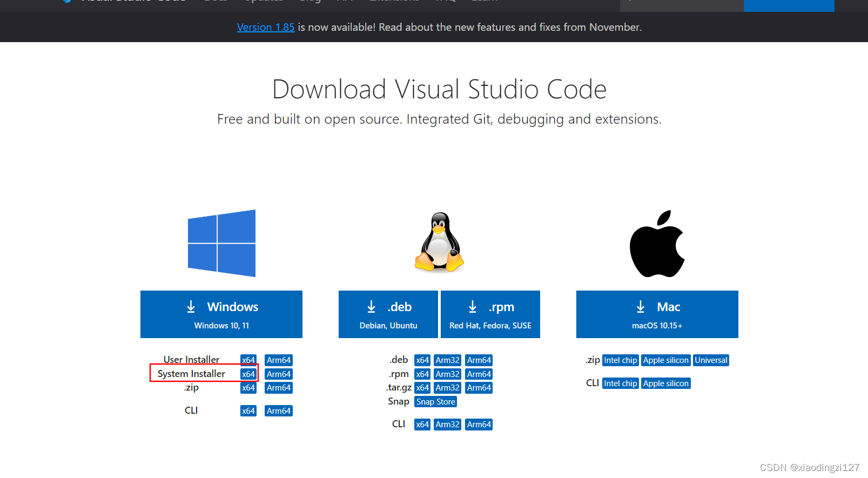Download Linux CLI Arm32

point(448,425)
